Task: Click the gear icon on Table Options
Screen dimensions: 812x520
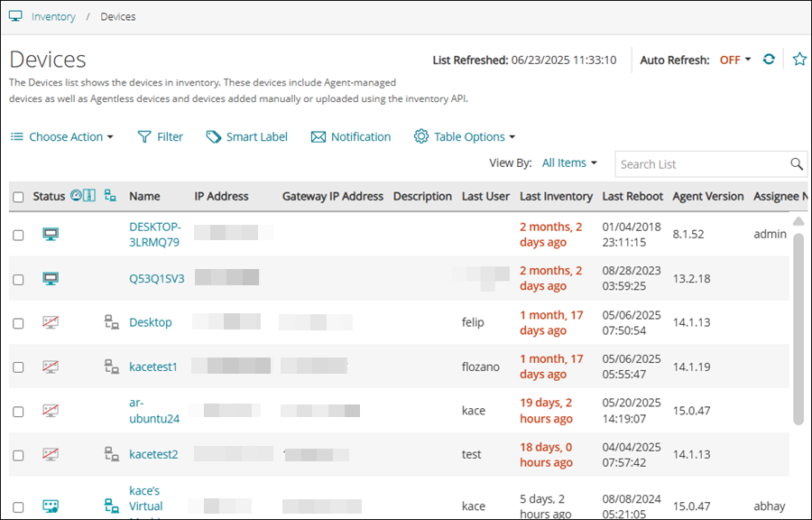Action: (420, 136)
